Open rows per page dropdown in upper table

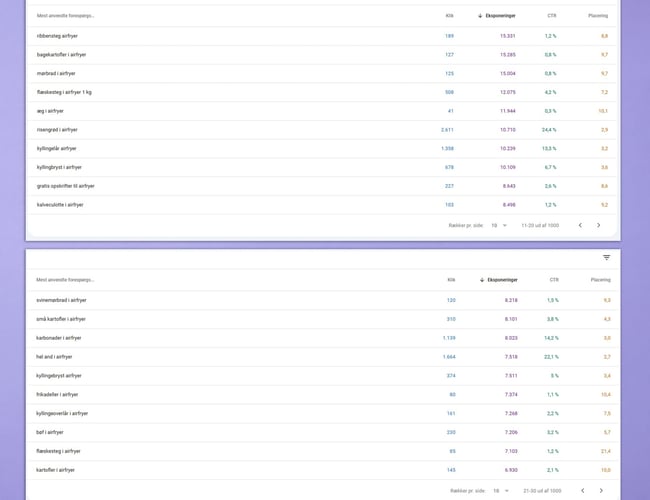click(497, 225)
